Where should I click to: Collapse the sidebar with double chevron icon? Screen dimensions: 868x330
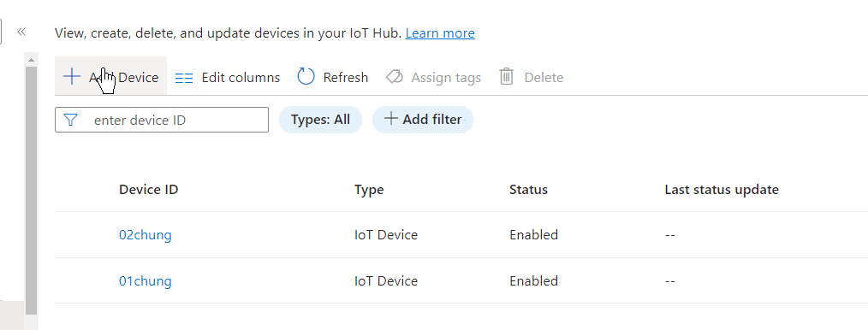(21, 32)
